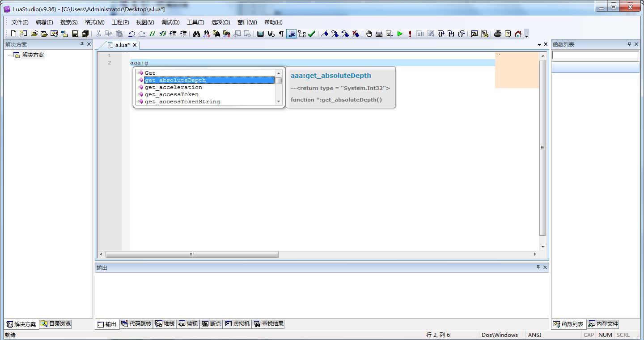Click the Save All files icon
The height and width of the screenshot is (340, 644).
(85, 34)
